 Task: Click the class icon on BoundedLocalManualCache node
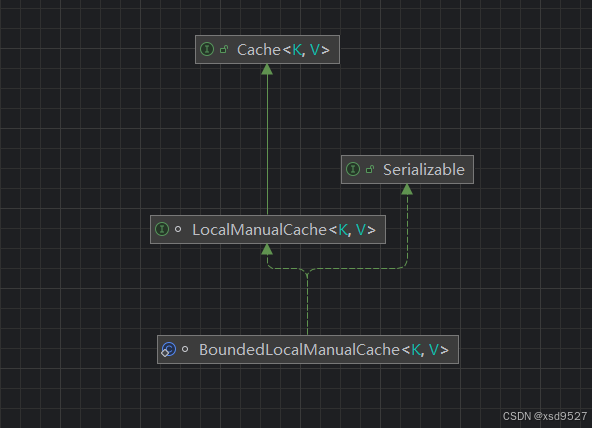click(x=168, y=349)
